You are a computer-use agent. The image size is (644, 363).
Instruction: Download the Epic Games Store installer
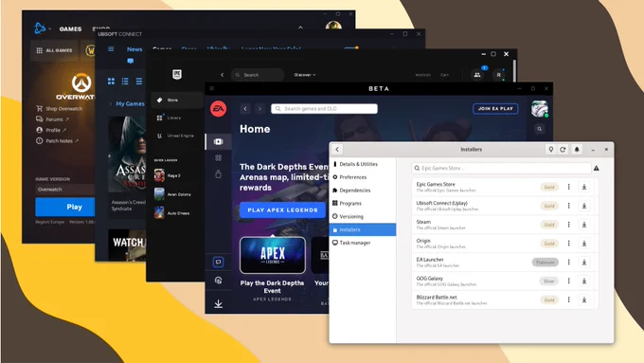584,187
